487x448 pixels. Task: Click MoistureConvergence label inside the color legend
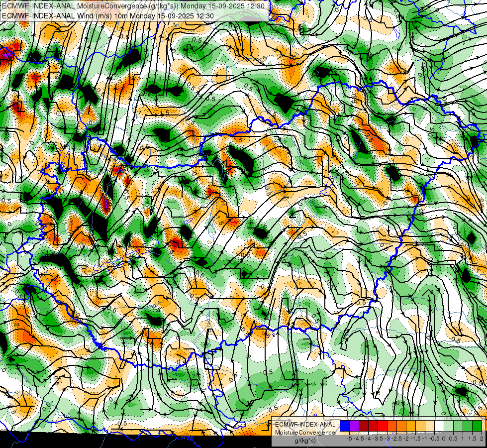pyautogui.click(x=305, y=433)
